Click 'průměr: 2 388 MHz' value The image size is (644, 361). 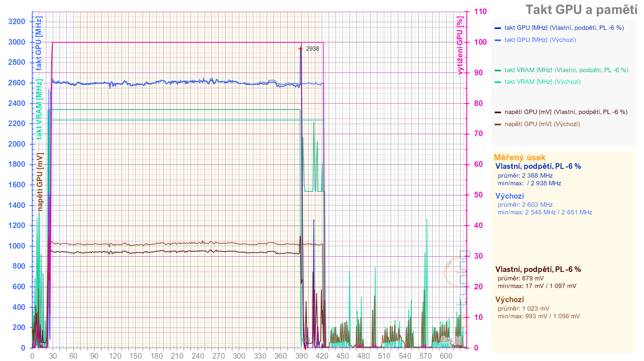[x=525, y=176]
